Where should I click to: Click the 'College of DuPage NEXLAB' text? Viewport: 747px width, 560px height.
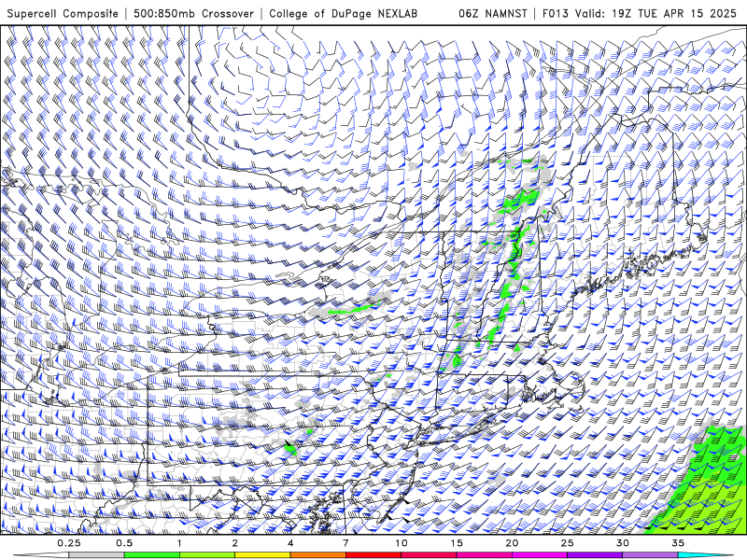[x=343, y=13]
